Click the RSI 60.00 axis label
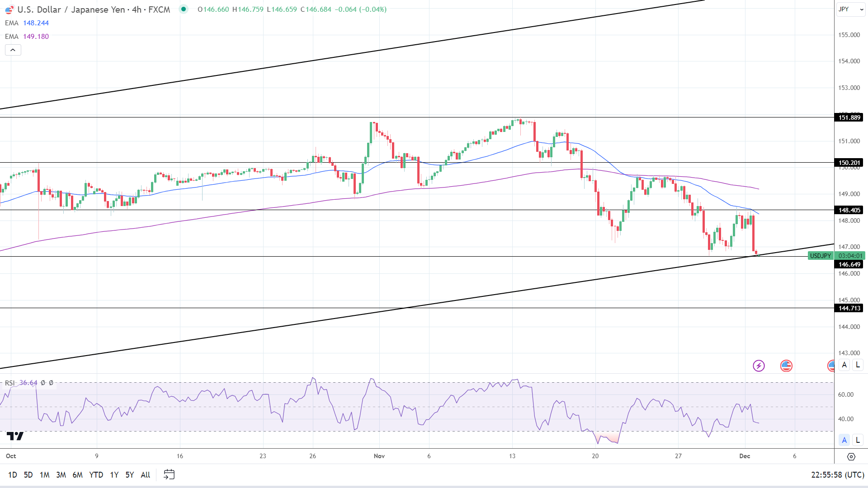The image size is (868, 488). pos(845,394)
